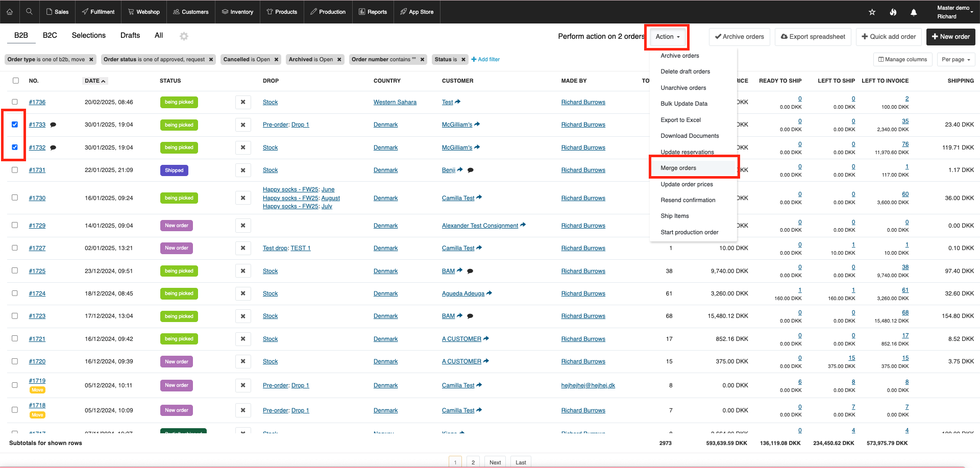Image resolution: width=980 pixels, height=468 pixels.
Task: Remove the Archived is Open filter
Action: [x=339, y=60]
